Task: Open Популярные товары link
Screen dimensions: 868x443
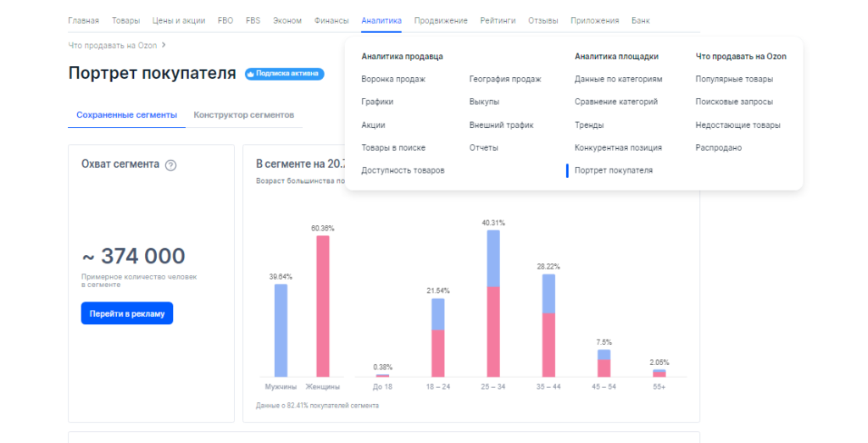Action: (x=733, y=79)
